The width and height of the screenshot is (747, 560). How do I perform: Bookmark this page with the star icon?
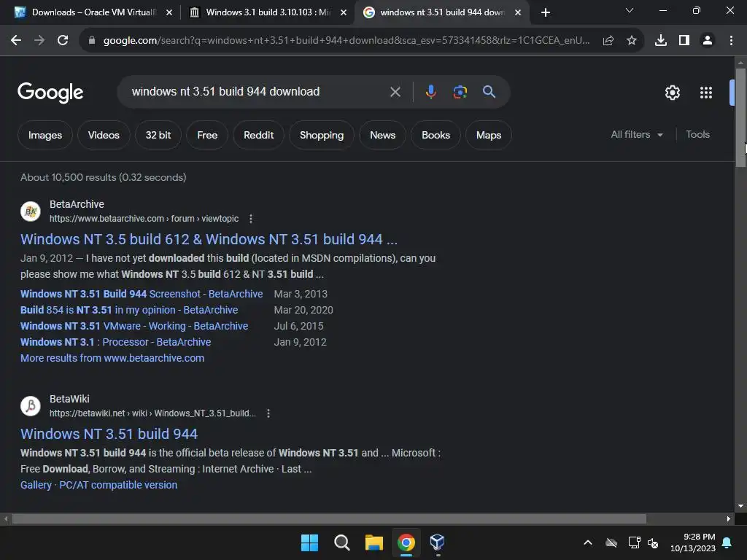pyautogui.click(x=632, y=41)
